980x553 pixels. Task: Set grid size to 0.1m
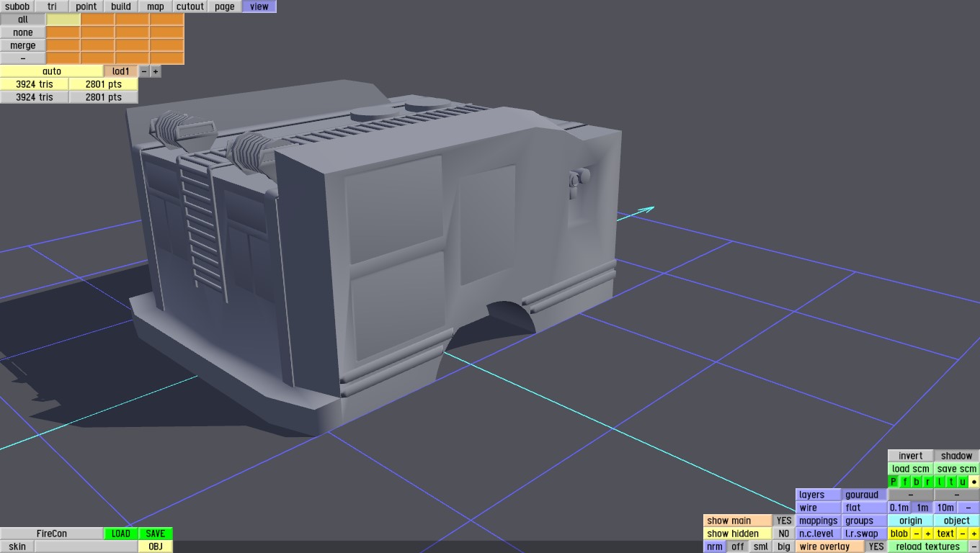click(899, 508)
